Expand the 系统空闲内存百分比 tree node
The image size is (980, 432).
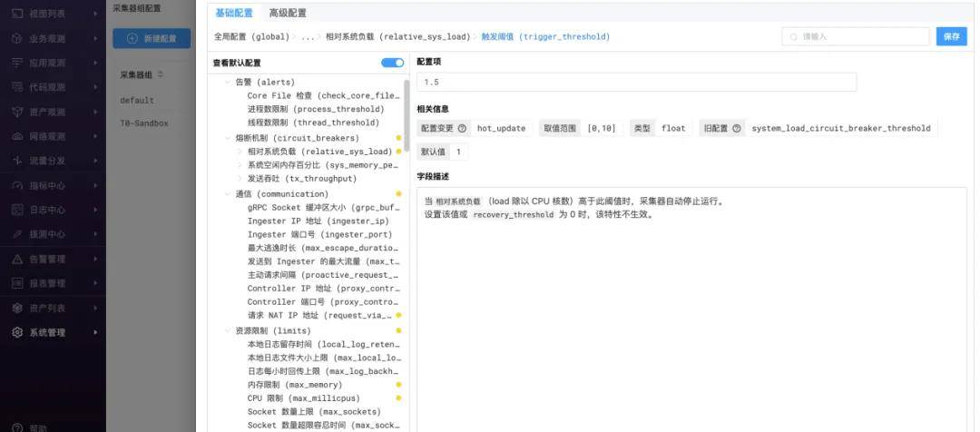tap(240, 165)
